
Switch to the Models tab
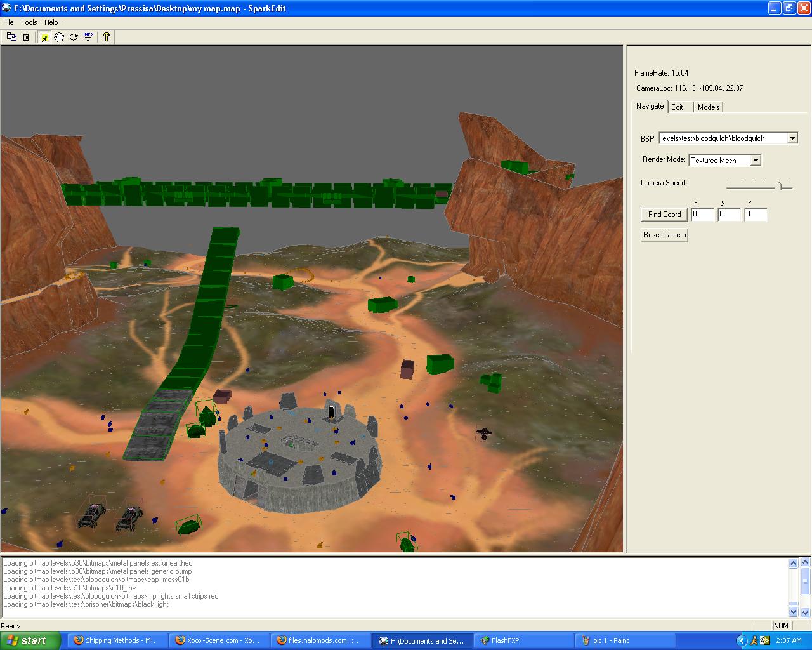[x=709, y=107]
